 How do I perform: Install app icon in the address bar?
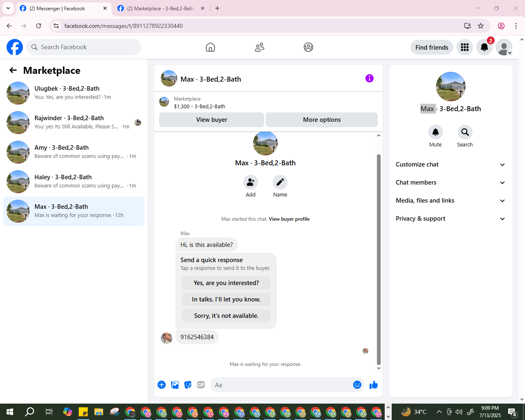point(468,26)
